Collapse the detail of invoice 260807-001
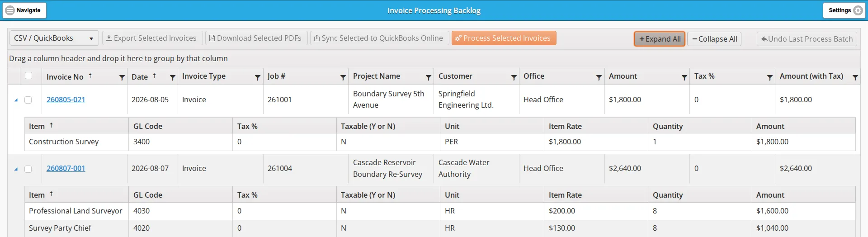Image resolution: width=868 pixels, height=237 pixels. (16, 169)
